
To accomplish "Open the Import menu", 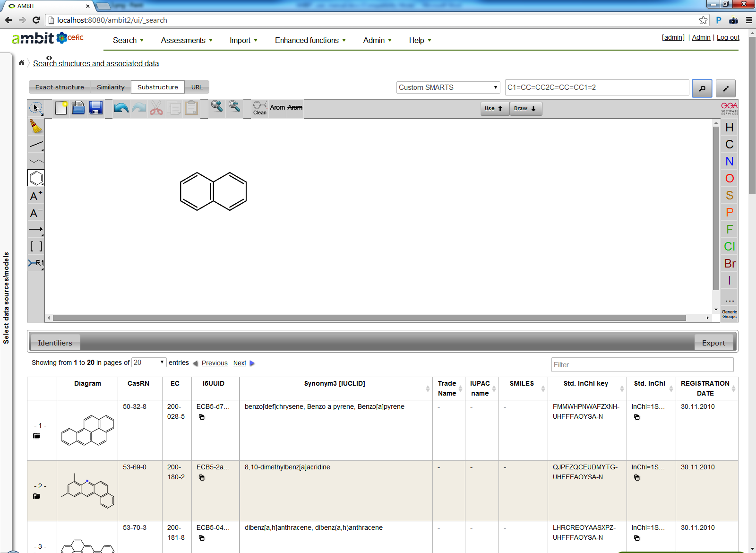I will point(243,40).
